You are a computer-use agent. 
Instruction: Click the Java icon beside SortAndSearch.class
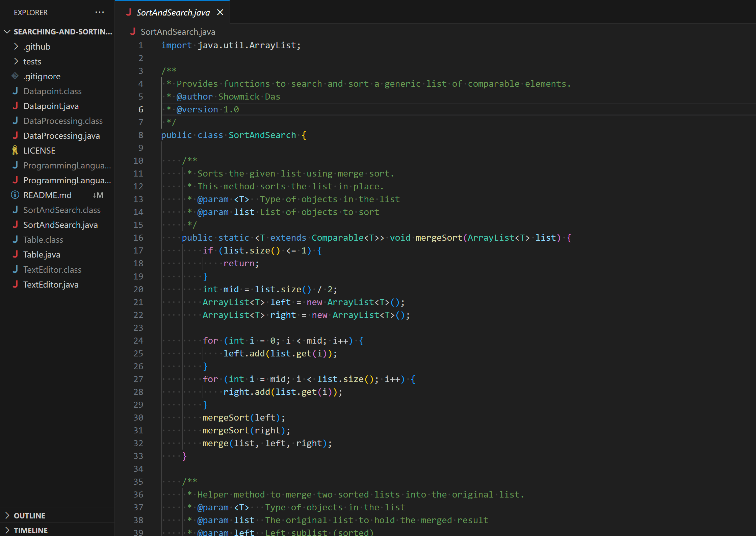tap(15, 210)
